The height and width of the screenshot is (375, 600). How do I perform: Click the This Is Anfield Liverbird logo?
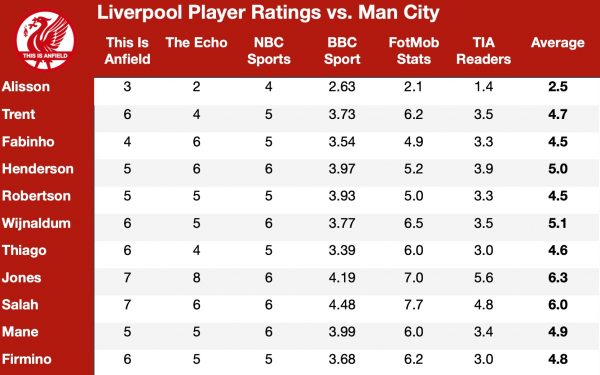pos(45,41)
